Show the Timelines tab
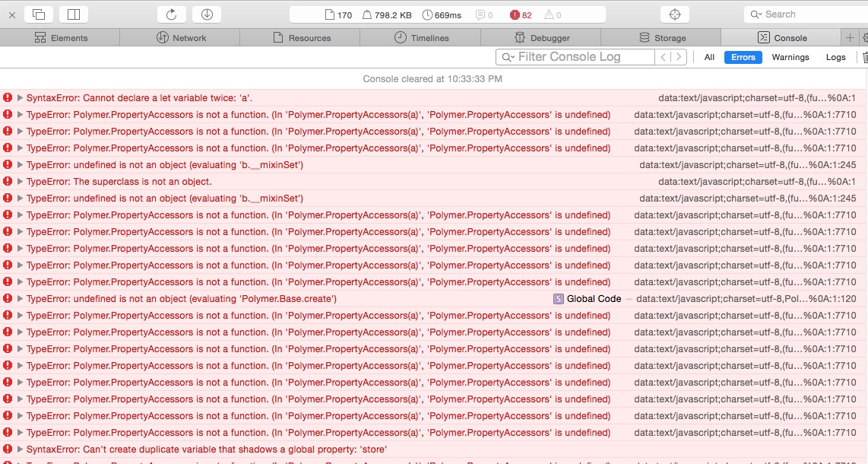 tap(421, 37)
